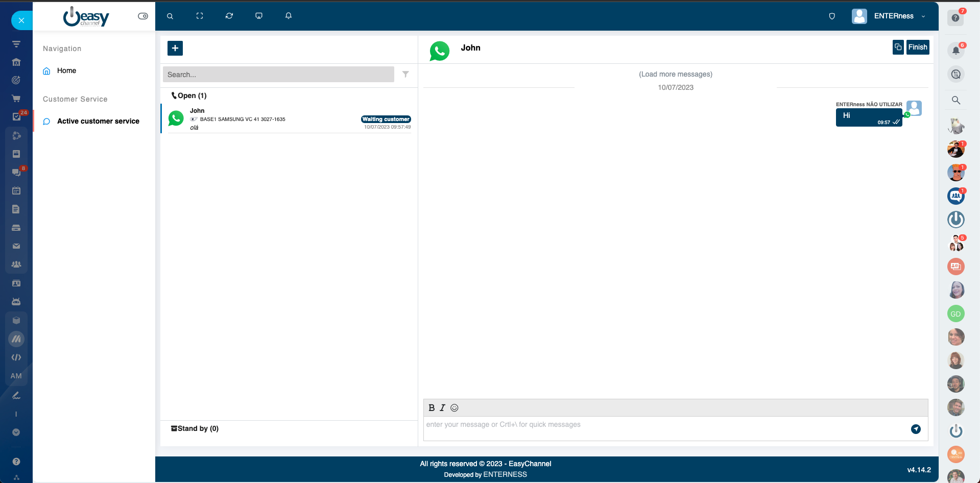Click the conversation search field
Image resolution: width=980 pixels, height=483 pixels.
click(278, 75)
